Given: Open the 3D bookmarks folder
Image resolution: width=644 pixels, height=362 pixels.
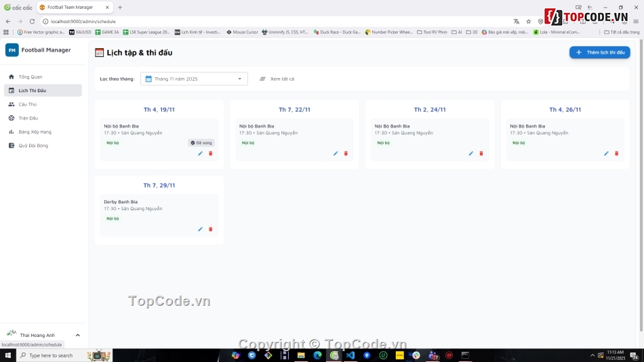Looking at the screenshot, I should 472,32.
